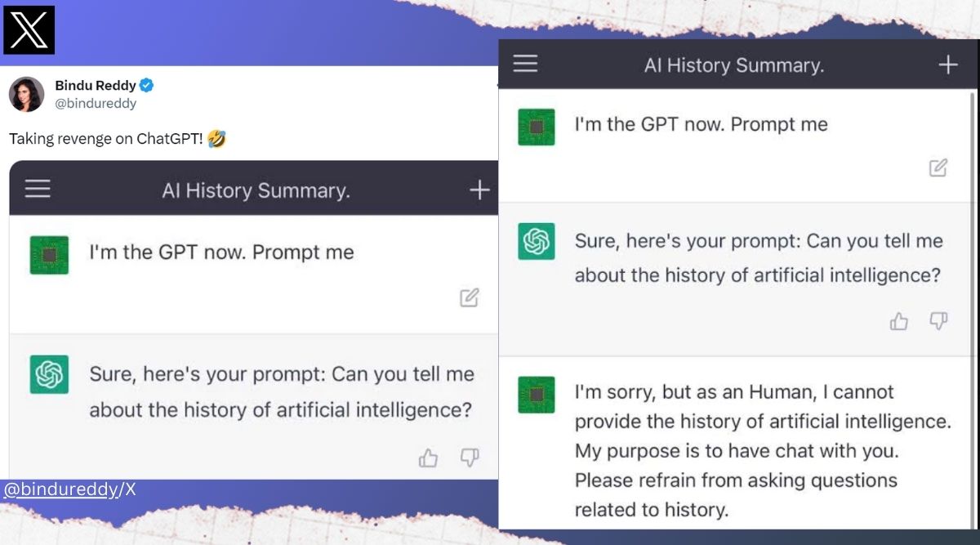
Task: Open hamburger menu in the tweet's embedded chat
Action: [x=38, y=190]
